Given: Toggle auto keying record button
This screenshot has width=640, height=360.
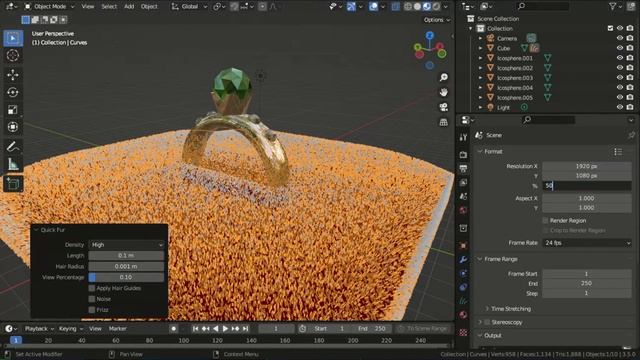Looking at the screenshot, I should 173,329.
